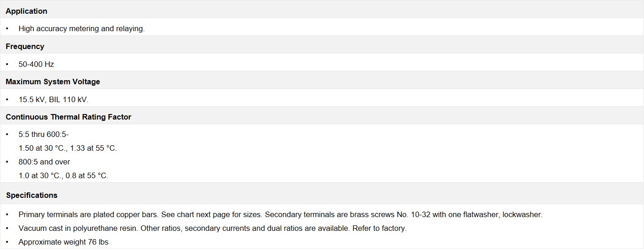Select the 1.0 at 30 °C rating line
This screenshot has width=644, height=251.
click(x=64, y=175)
